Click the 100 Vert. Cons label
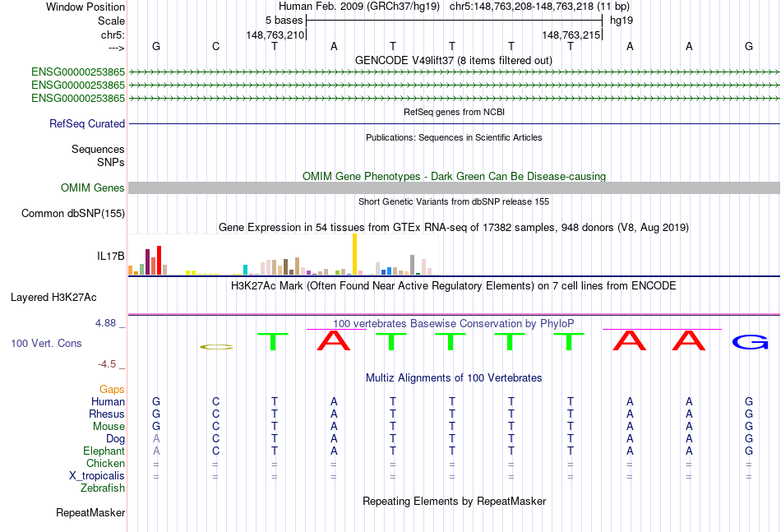Viewport: 781px width, 532px height. [x=46, y=343]
